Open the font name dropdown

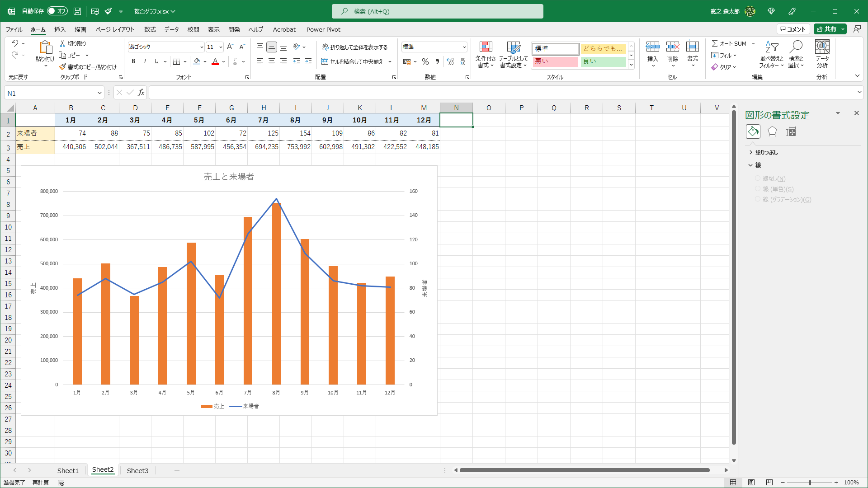pos(202,47)
